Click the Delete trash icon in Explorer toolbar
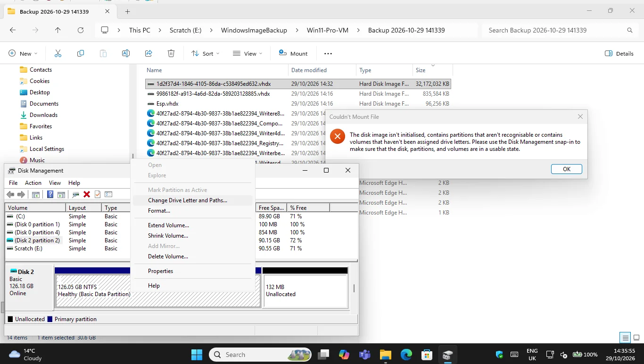The width and height of the screenshot is (644, 364). 171,53
